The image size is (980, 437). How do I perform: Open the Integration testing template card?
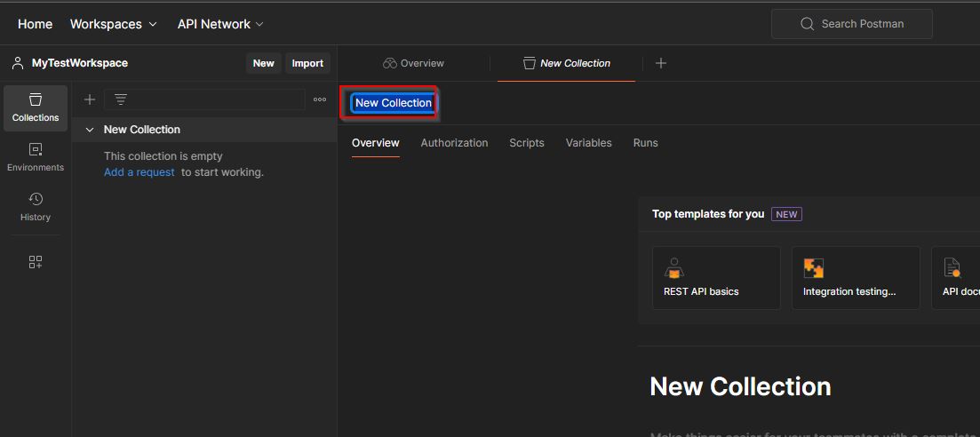pyautogui.click(x=856, y=278)
